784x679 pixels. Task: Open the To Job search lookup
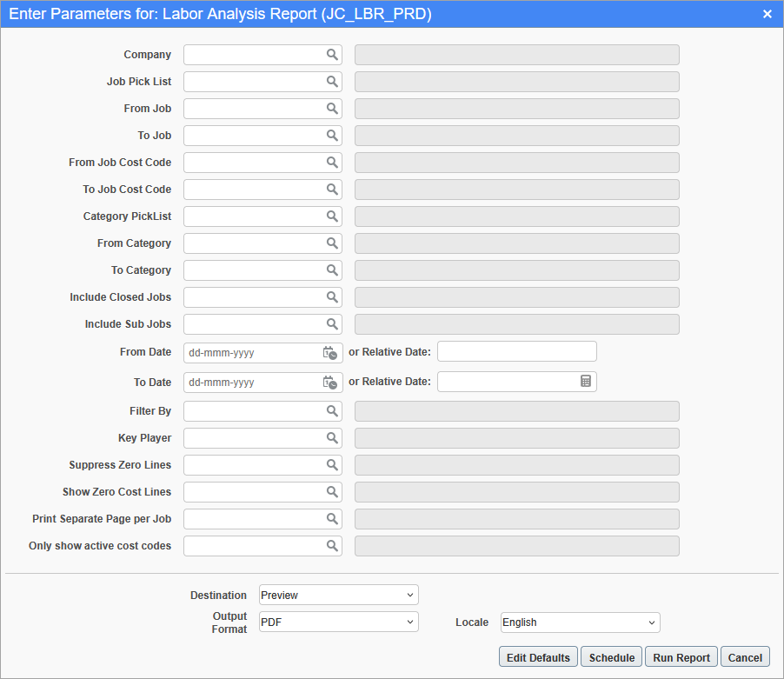point(332,135)
